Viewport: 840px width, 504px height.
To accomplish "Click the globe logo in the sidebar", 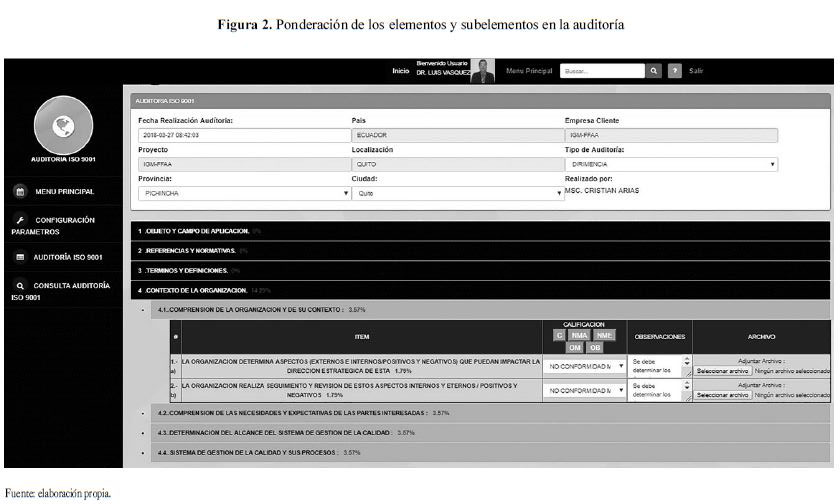I will tap(56, 124).
